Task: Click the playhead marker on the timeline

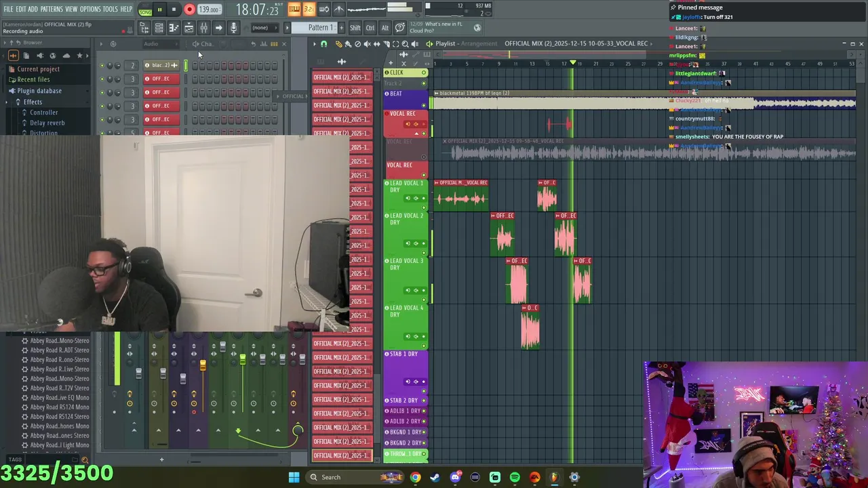Action: 573,62
